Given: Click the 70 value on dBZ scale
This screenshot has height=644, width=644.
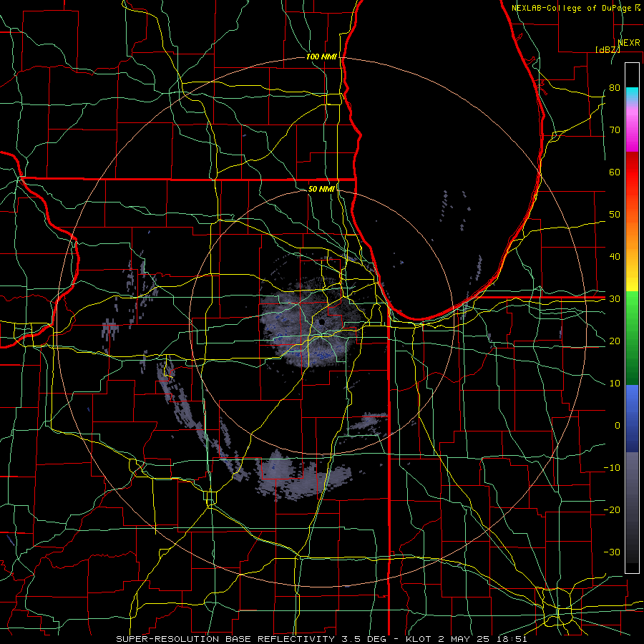Looking at the screenshot, I should (x=615, y=130).
